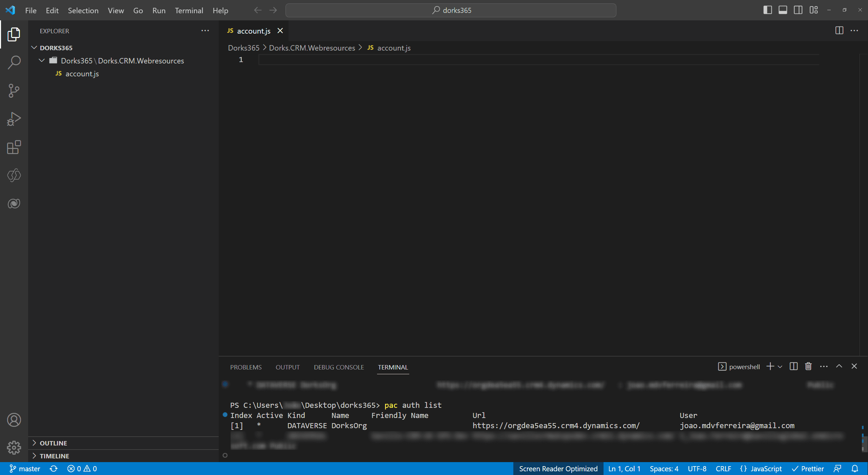Select the TERMINAL tab
868x475 pixels.
pos(393,367)
